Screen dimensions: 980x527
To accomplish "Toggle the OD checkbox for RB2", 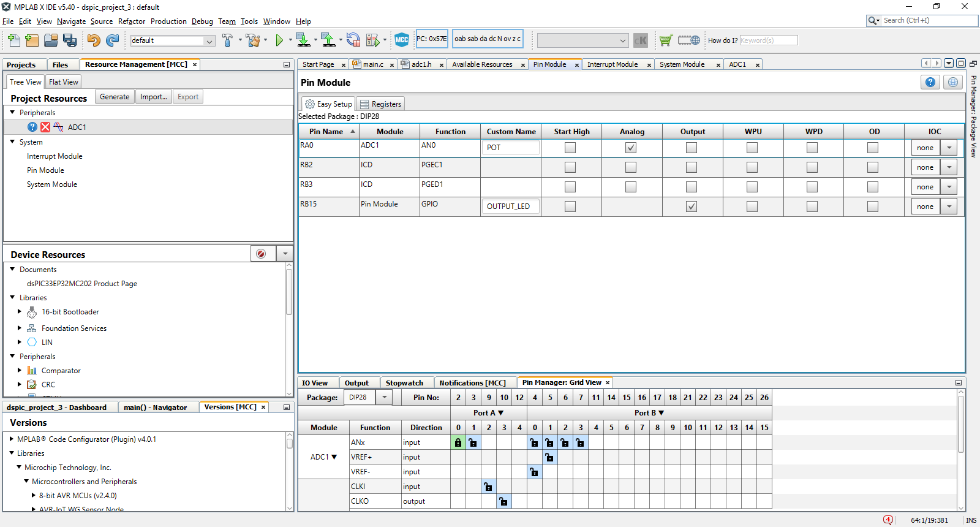I will (873, 167).
